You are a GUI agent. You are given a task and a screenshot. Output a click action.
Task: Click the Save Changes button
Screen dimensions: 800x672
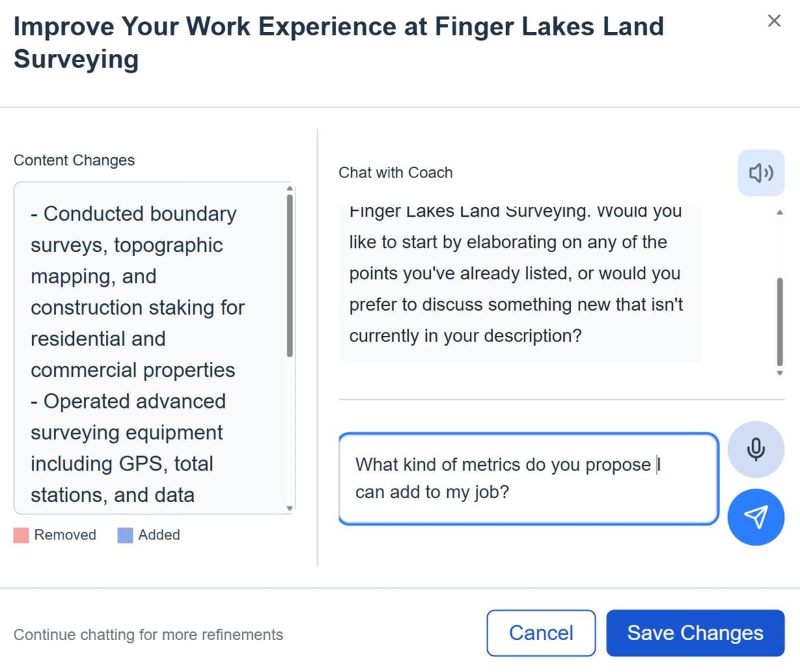695,633
